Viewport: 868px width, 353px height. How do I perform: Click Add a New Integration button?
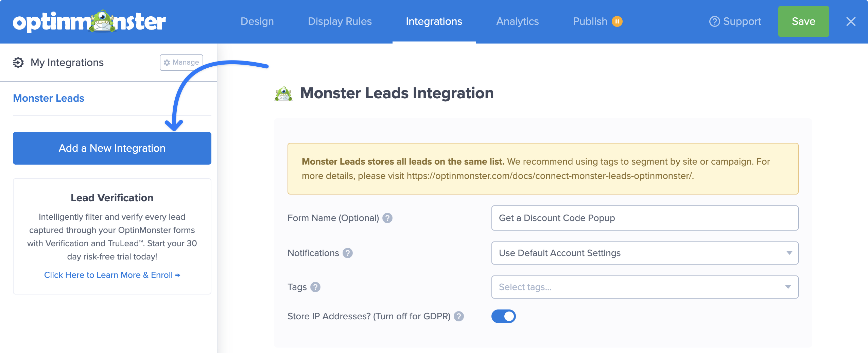point(112,148)
